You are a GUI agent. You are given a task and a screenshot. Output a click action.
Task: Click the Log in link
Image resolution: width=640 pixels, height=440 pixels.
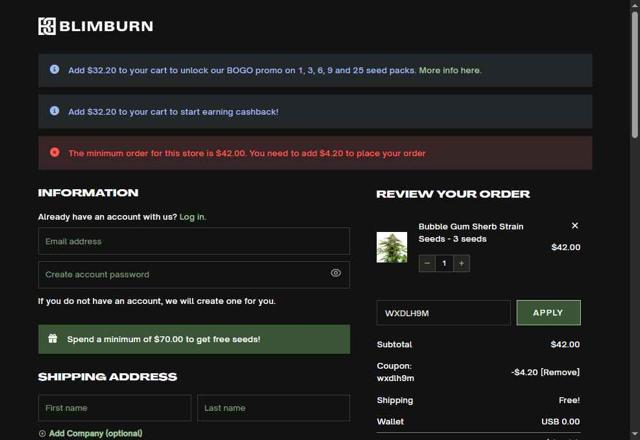click(x=193, y=217)
